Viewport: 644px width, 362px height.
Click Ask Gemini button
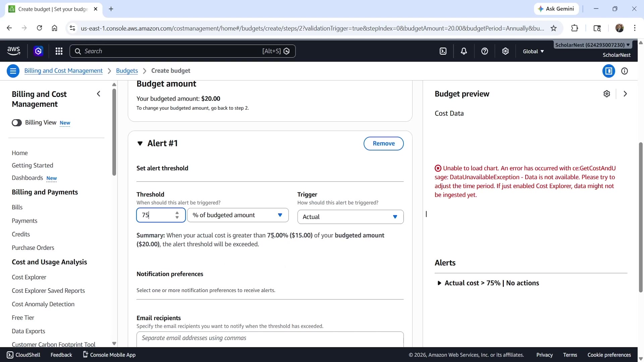point(556,9)
